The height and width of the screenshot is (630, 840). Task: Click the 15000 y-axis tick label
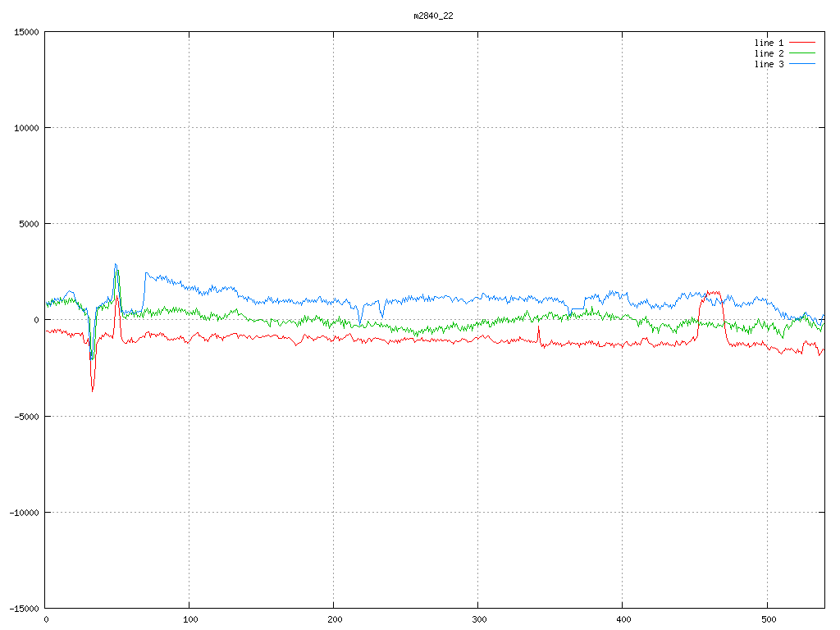click(x=26, y=32)
